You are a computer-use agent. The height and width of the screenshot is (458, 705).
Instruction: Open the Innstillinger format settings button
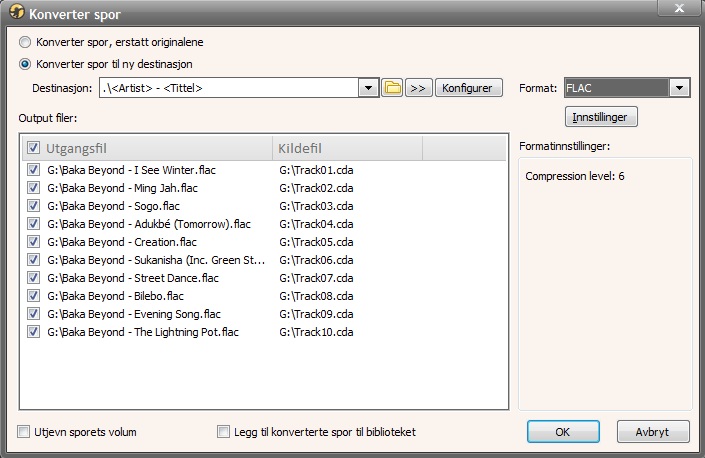601,117
